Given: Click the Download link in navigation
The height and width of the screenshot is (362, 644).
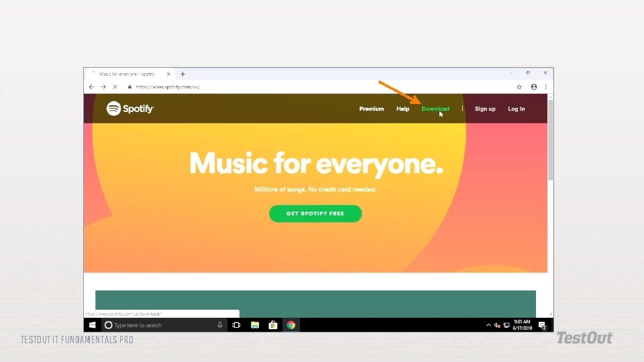Looking at the screenshot, I should [x=435, y=109].
